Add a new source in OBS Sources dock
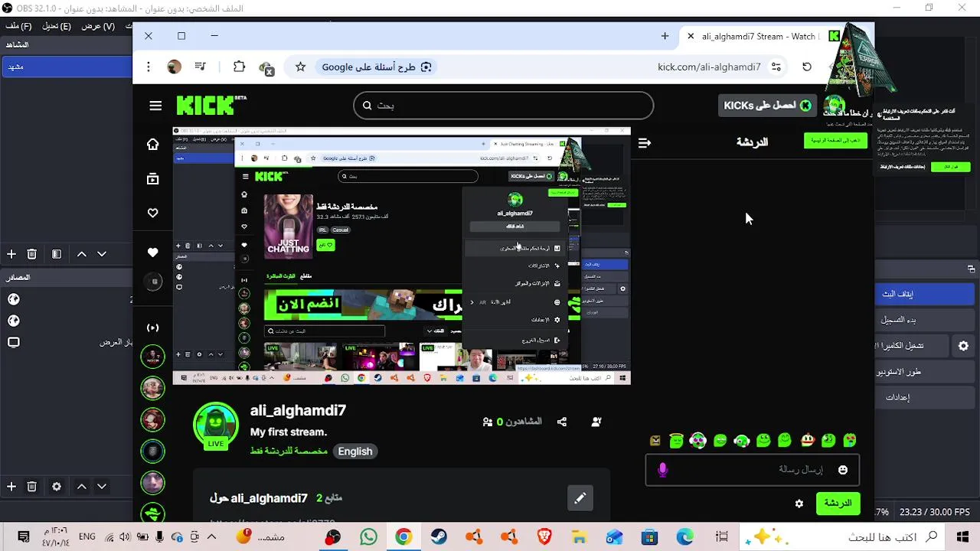This screenshot has height=551, width=980. (11, 486)
